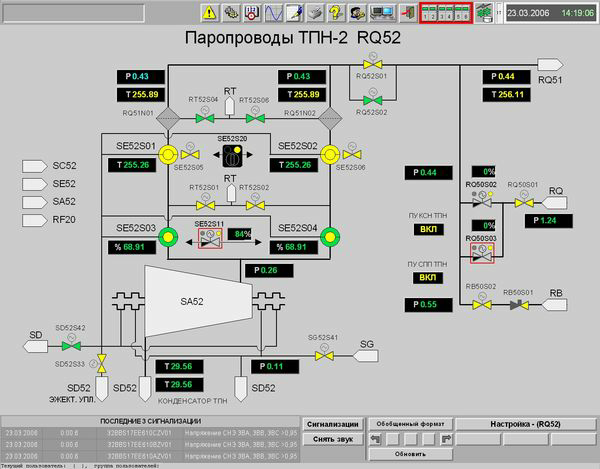Follow the SD link arrow on left
This screenshot has width=600, height=469.
pyautogui.click(x=36, y=346)
